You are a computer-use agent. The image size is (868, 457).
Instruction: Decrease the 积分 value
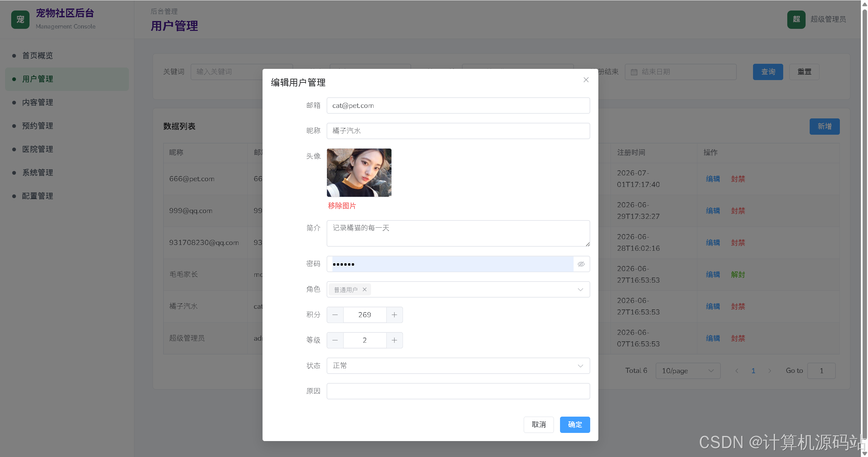pyautogui.click(x=335, y=315)
